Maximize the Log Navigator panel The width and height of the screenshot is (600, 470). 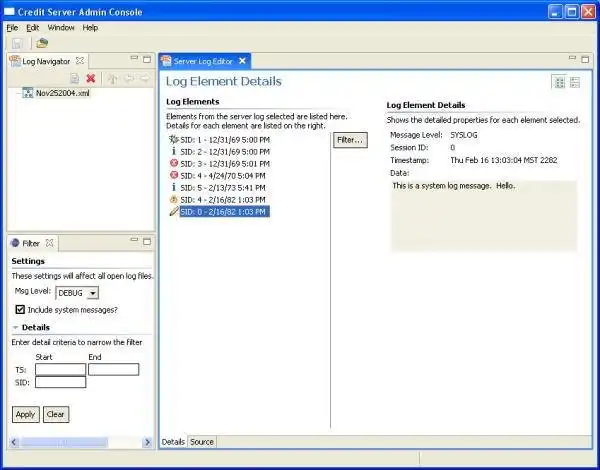(147, 59)
